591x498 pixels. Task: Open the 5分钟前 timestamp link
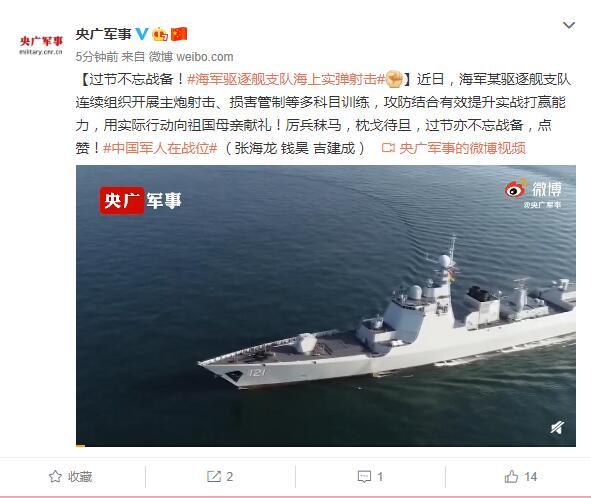coord(97,57)
